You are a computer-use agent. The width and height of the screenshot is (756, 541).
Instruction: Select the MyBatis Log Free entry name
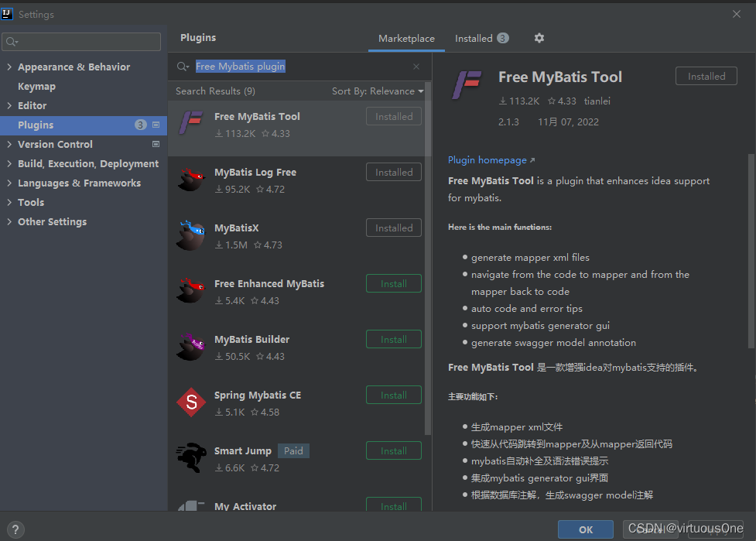coord(255,172)
